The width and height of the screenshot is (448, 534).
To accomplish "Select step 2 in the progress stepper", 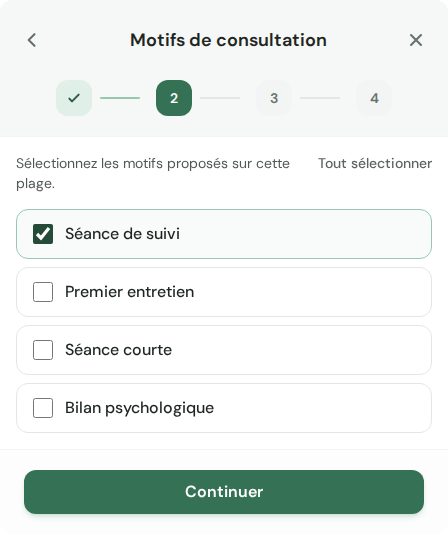I will tap(174, 98).
